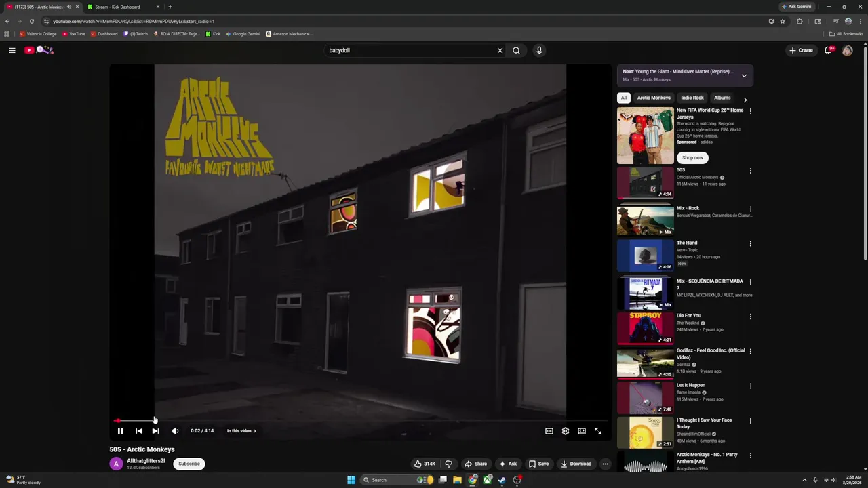Skip to the next video in playlist

[155, 431]
